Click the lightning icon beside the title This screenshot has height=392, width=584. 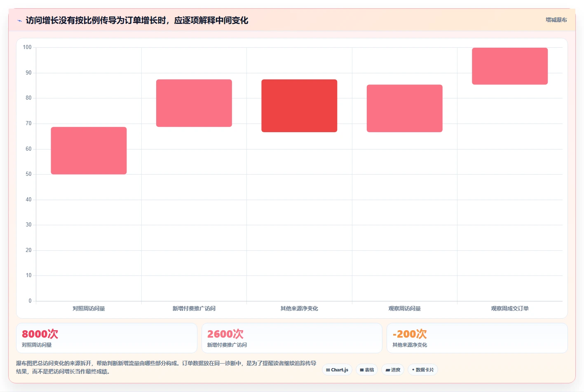(19, 21)
